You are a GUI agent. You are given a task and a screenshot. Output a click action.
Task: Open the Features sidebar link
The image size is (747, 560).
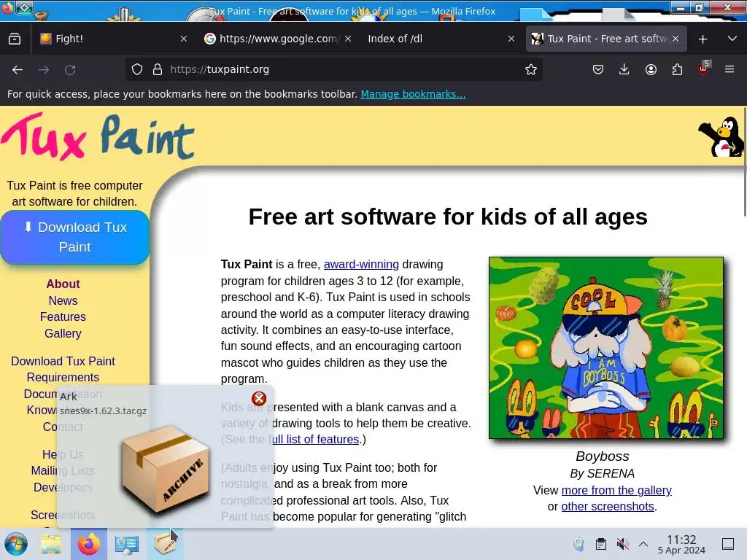[63, 316]
